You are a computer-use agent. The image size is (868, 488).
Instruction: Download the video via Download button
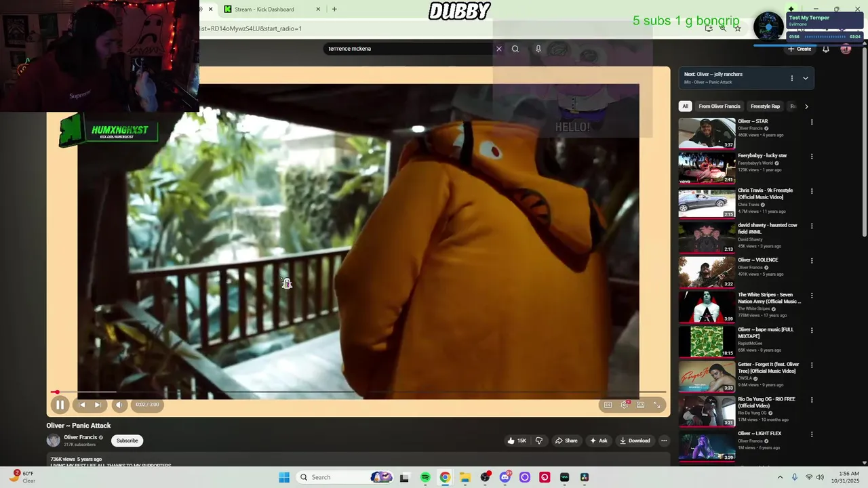pyautogui.click(x=635, y=441)
